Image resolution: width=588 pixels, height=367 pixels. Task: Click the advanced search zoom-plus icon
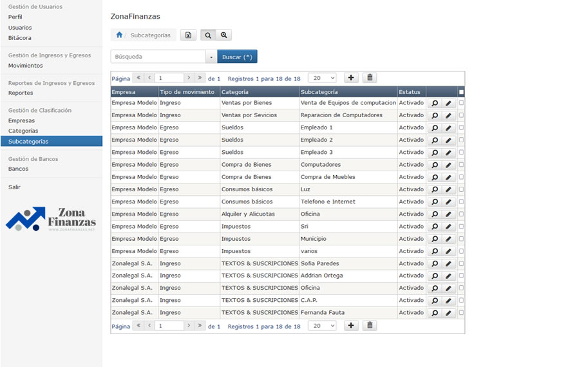pos(223,35)
